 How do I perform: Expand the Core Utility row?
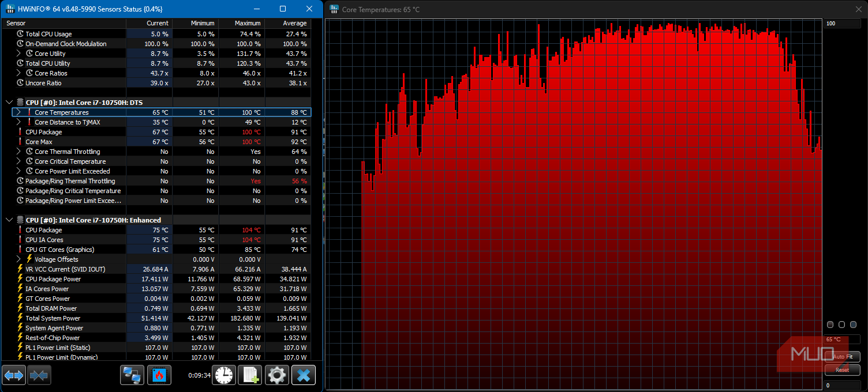(x=18, y=54)
